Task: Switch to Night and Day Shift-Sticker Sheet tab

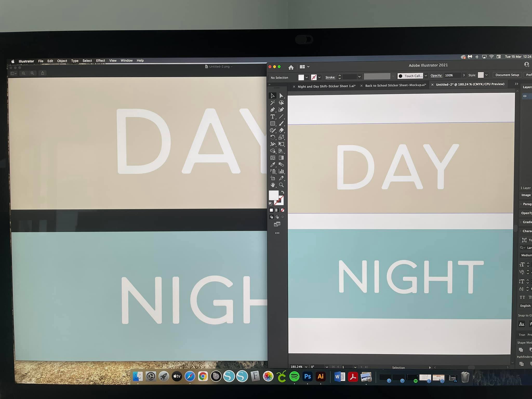Action: point(327,86)
